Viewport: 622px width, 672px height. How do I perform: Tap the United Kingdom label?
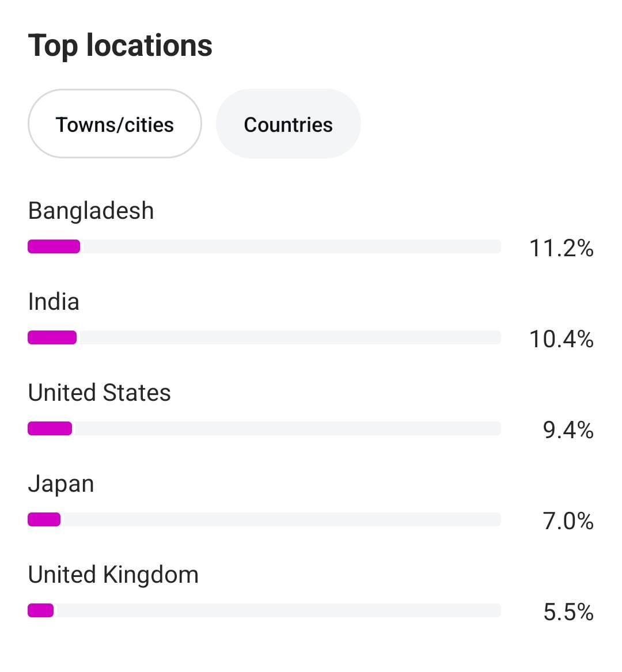[x=113, y=575]
